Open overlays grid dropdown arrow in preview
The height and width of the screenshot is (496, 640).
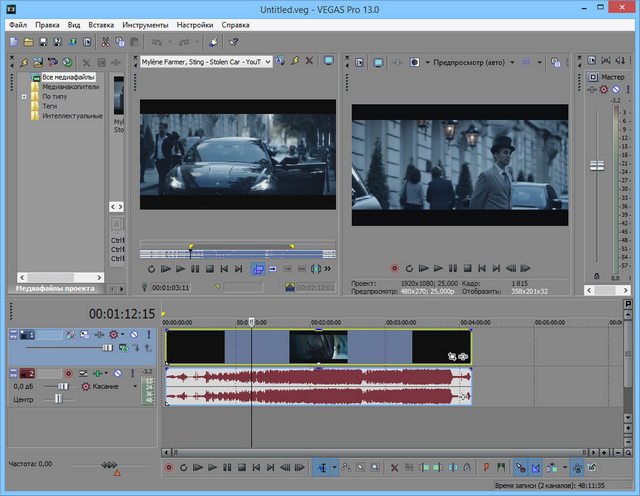[x=540, y=62]
